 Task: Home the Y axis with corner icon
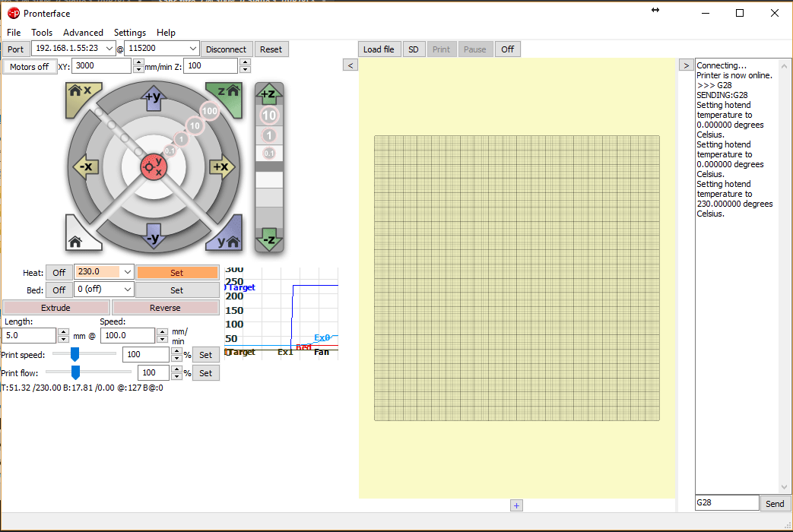pyautogui.click(x=226, y=238)
